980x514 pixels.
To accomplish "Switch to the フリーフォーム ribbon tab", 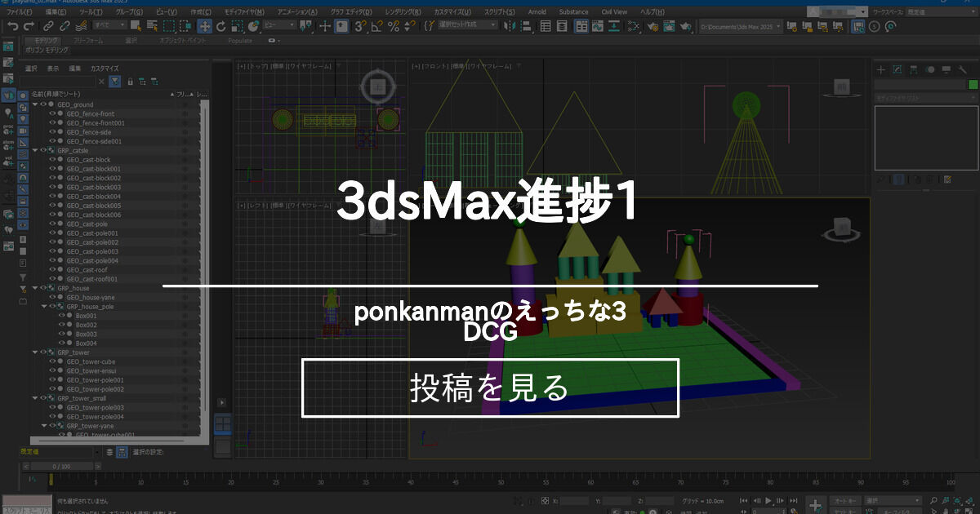I will point(87,38).
